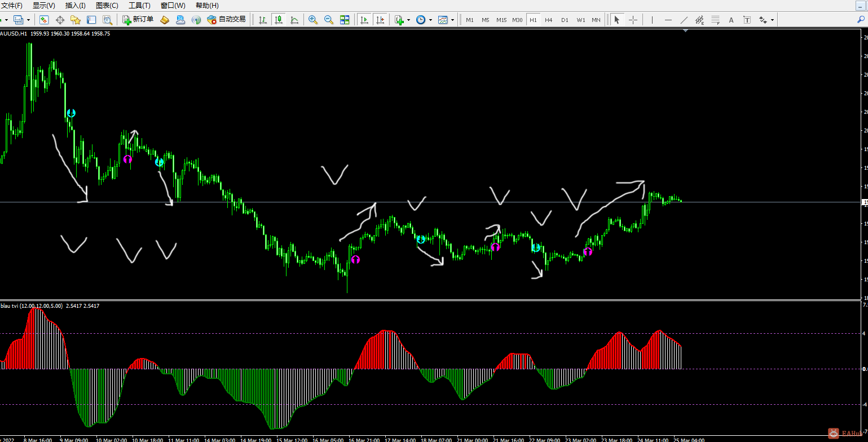Image resolution: width=868 pixels, height=442 pixels.
Task: Switch to line chart display
Action: (x=294, y=20)
